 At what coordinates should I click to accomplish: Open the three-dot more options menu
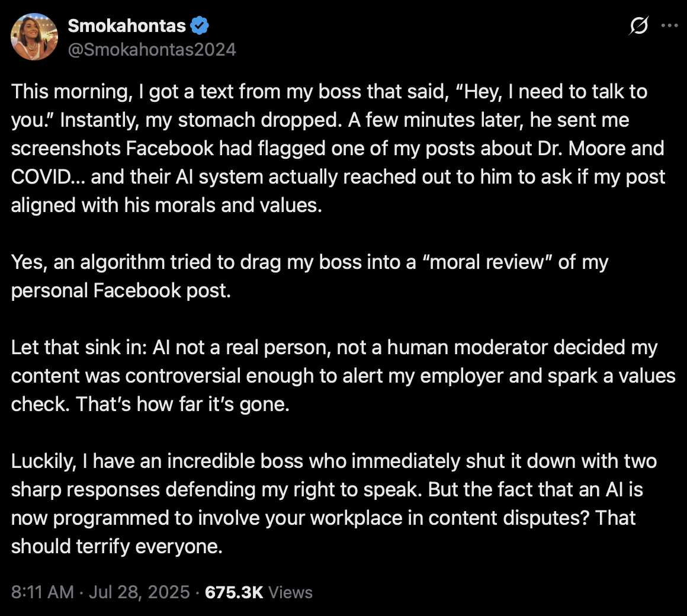click(x=669, y=25)
